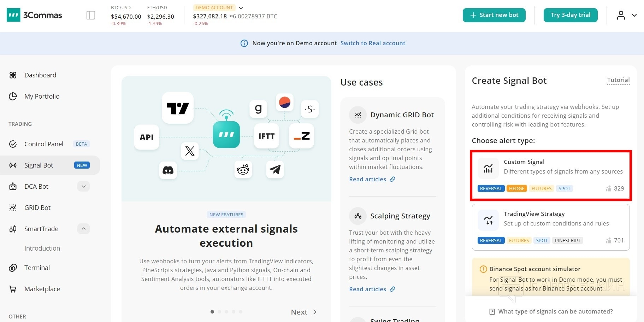Click the Telegram paper plane tile
The height and width of the screenshot is (322, 644).
[275, 169]
